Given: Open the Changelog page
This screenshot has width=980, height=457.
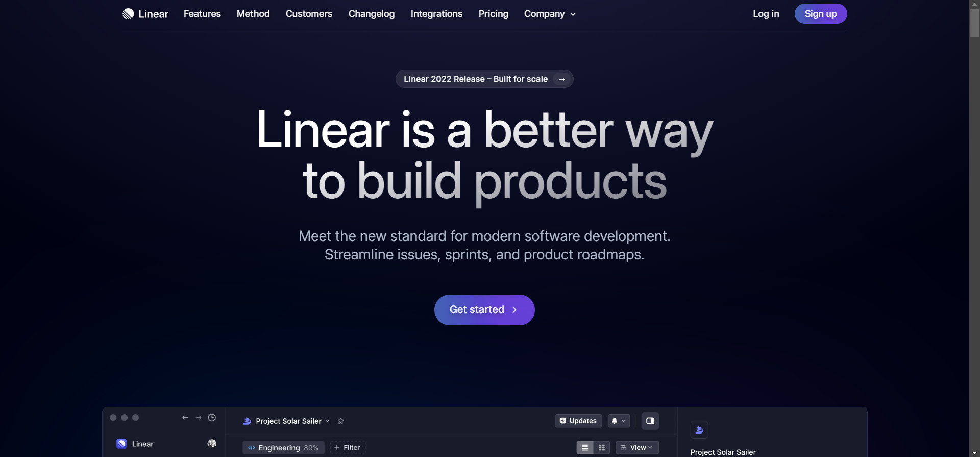Looking at the screenshot, I should pos(372,14).
